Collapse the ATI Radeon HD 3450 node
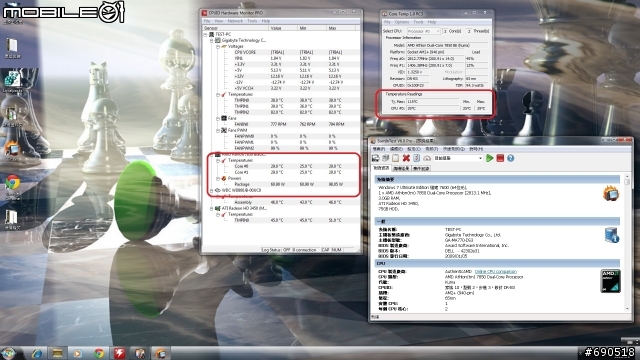This screenshot has width=640, height=360. pos(211,209)
